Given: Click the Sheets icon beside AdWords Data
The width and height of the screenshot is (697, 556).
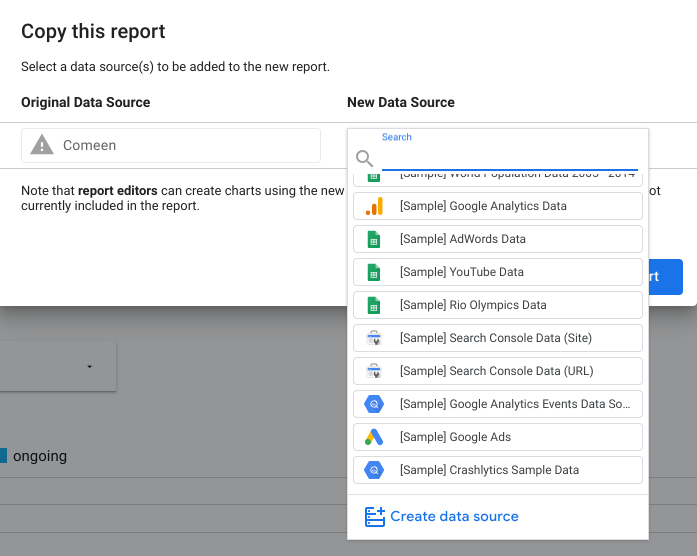Looking at the screenshot, I should click(374, 239).
